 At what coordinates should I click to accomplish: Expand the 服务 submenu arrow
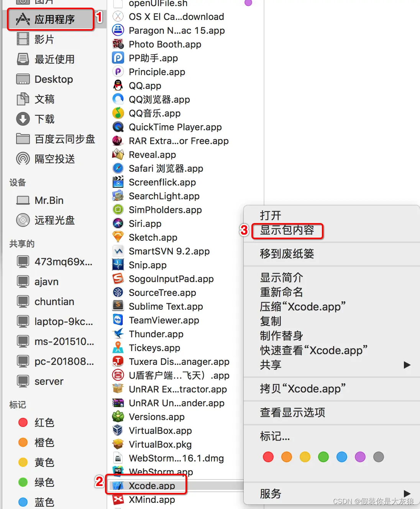(x=407, y=494)
